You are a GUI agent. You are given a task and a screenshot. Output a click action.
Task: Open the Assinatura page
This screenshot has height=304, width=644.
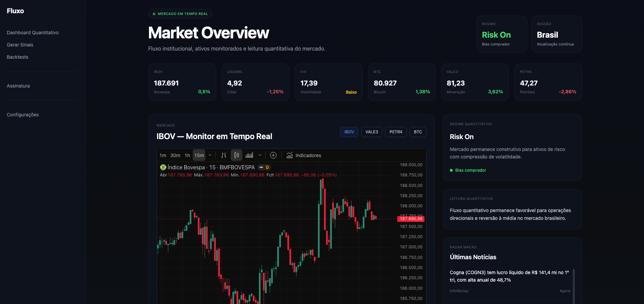point(18,86)
